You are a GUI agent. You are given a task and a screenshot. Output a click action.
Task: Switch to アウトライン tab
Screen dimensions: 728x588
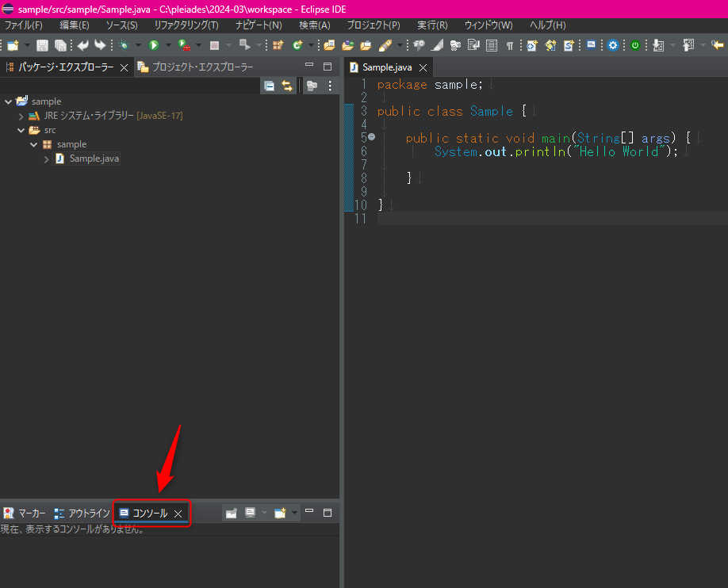[82, 514]
